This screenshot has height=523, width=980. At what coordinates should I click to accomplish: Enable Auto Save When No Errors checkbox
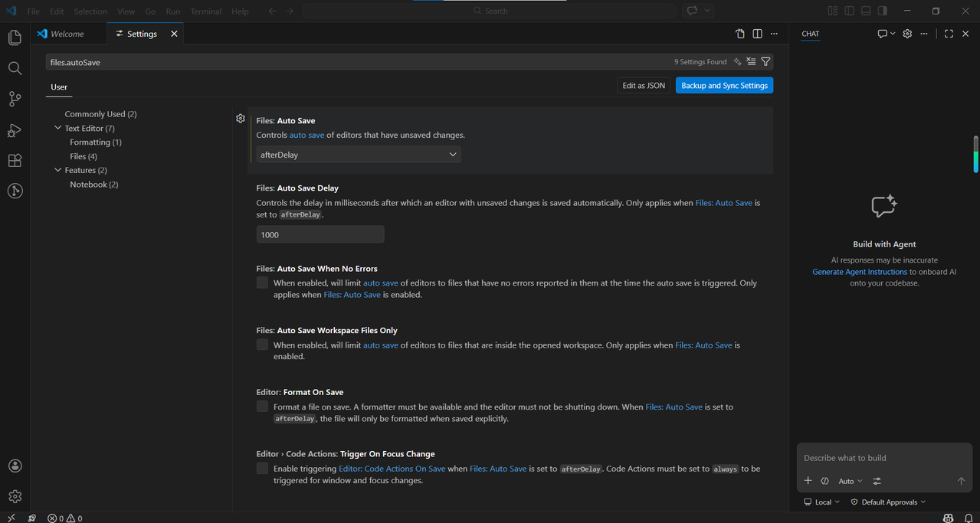coord(262,283)
